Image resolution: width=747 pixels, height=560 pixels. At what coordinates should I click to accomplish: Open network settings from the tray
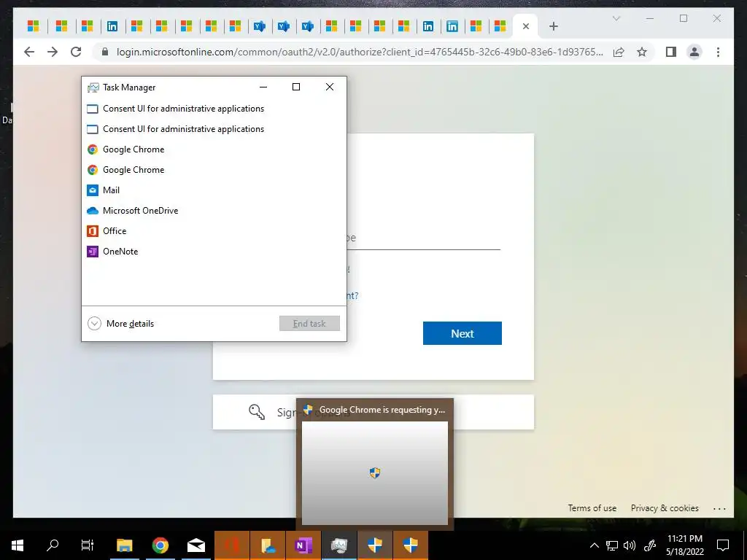coord(612,545)
